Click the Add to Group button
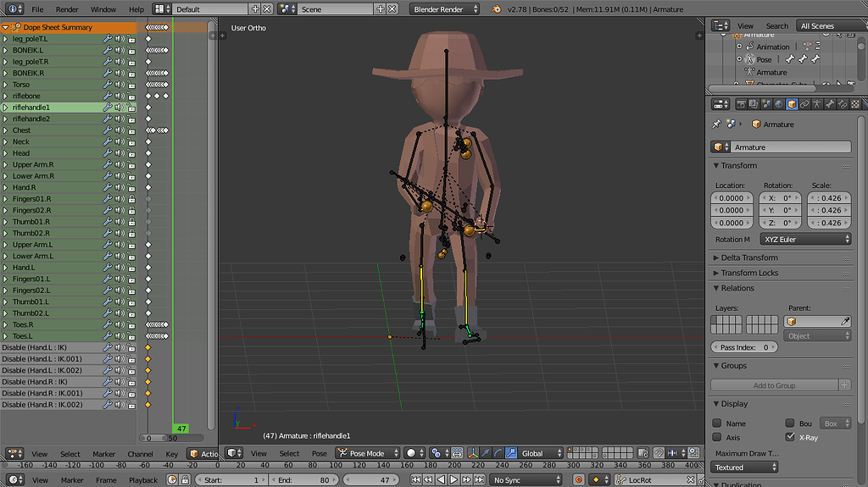The image size is (868, 487). coord(775,385)
